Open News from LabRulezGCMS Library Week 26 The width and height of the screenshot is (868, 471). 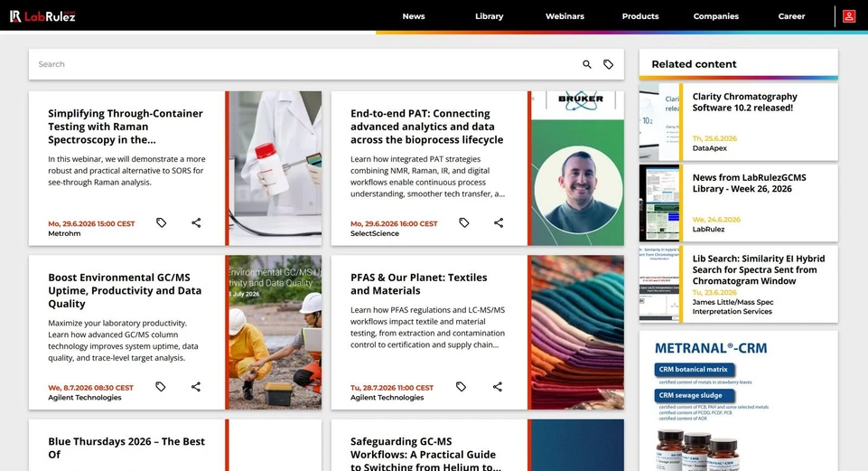coord(749,183)
